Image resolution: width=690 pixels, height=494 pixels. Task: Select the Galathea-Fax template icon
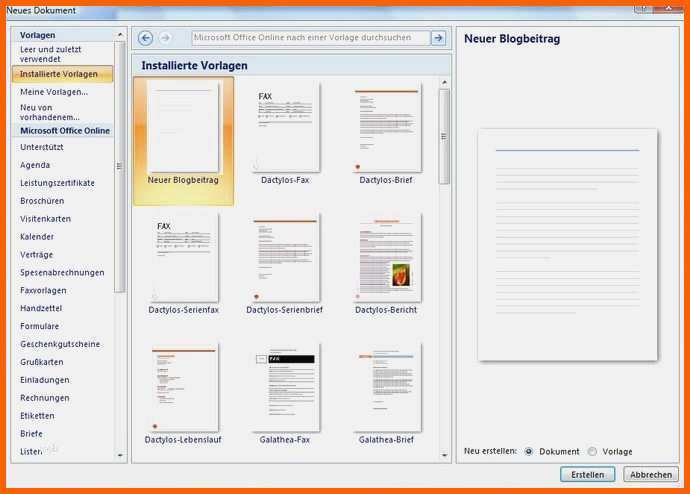tap(287, 386)
